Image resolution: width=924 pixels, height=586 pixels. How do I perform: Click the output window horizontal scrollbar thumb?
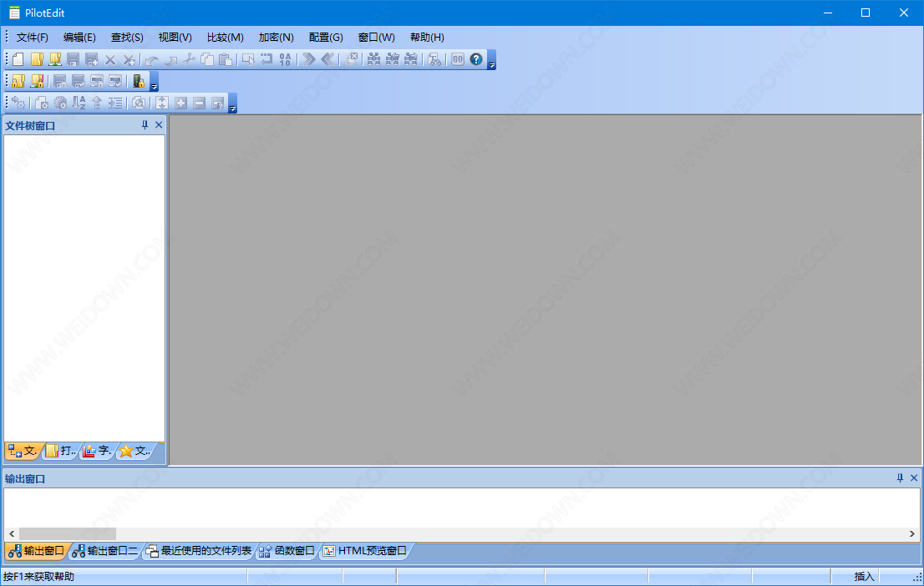click(x=67, y=533)
